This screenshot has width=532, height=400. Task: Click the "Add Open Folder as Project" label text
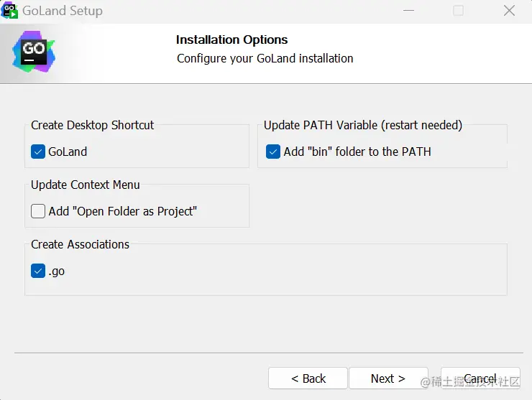click(x=122, y=211)
